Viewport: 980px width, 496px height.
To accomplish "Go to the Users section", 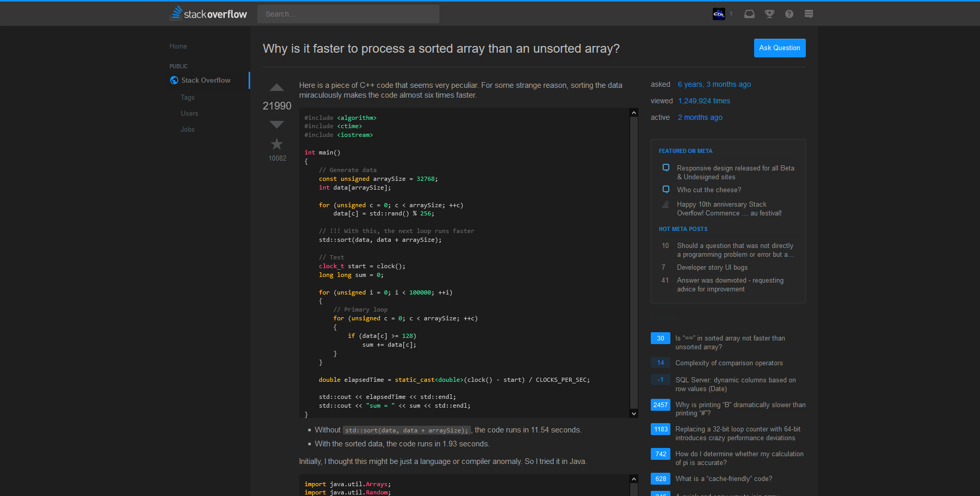I will 189,113.
